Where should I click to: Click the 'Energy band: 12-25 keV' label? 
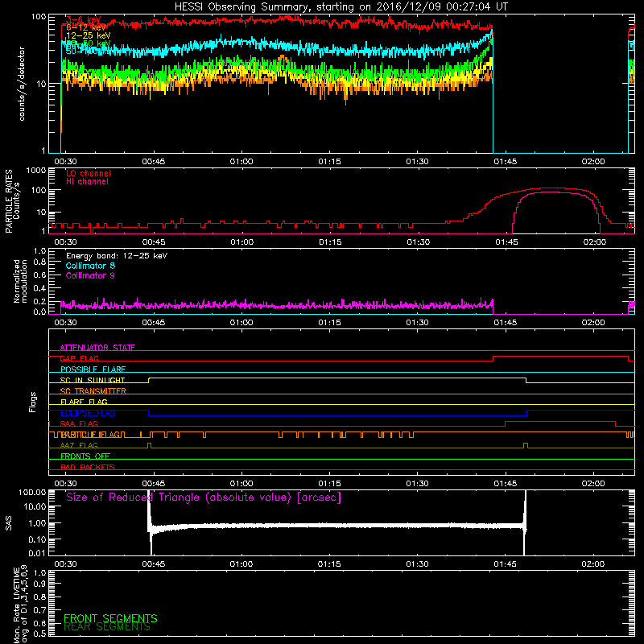pyautogui.click(x=117, y=256)
